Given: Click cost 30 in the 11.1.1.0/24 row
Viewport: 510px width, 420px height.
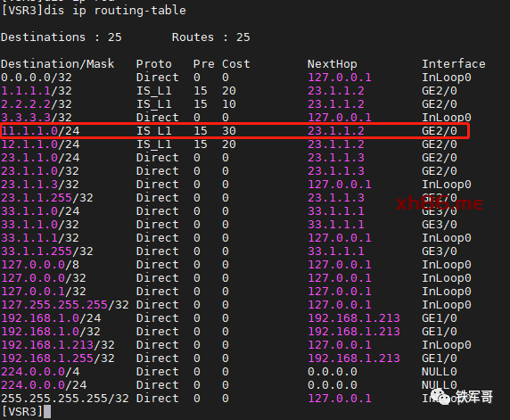Looking at the screenshot, I should 229,131.
